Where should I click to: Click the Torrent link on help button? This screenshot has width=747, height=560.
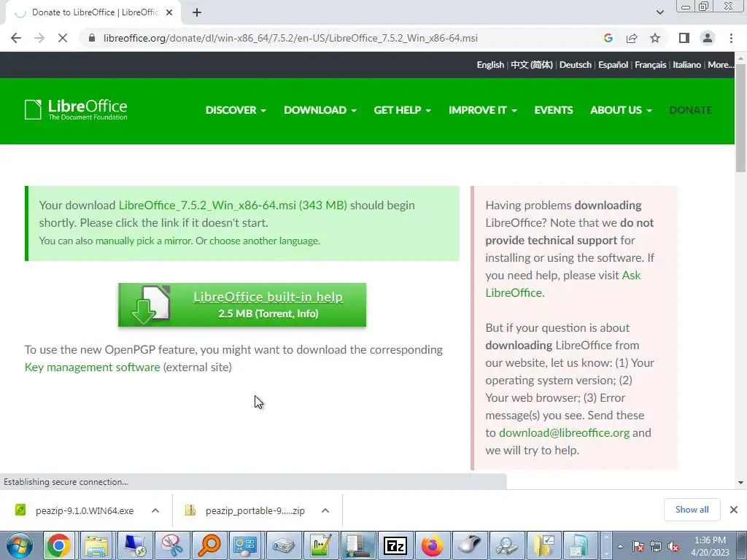(275, 314)
